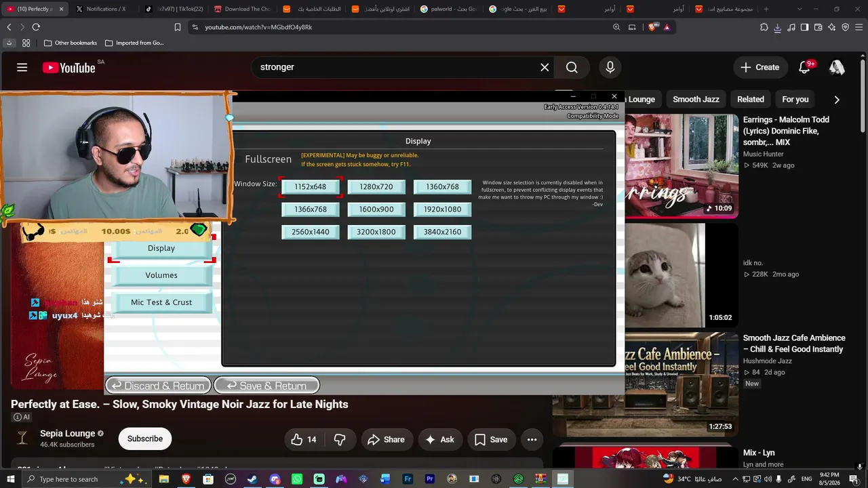Choose the 3840x2160 window size

click(x=442, y=232)
